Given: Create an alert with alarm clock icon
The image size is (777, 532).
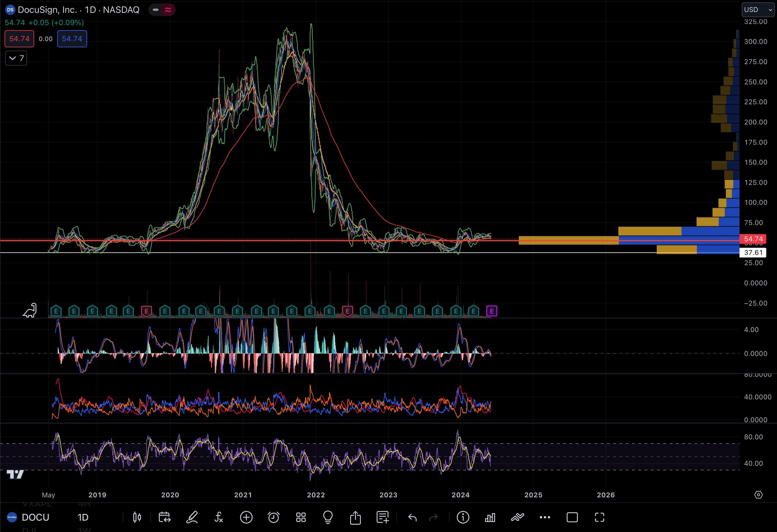Looking at the screenshot, I should pyautogui.click(x=274, y=517).
